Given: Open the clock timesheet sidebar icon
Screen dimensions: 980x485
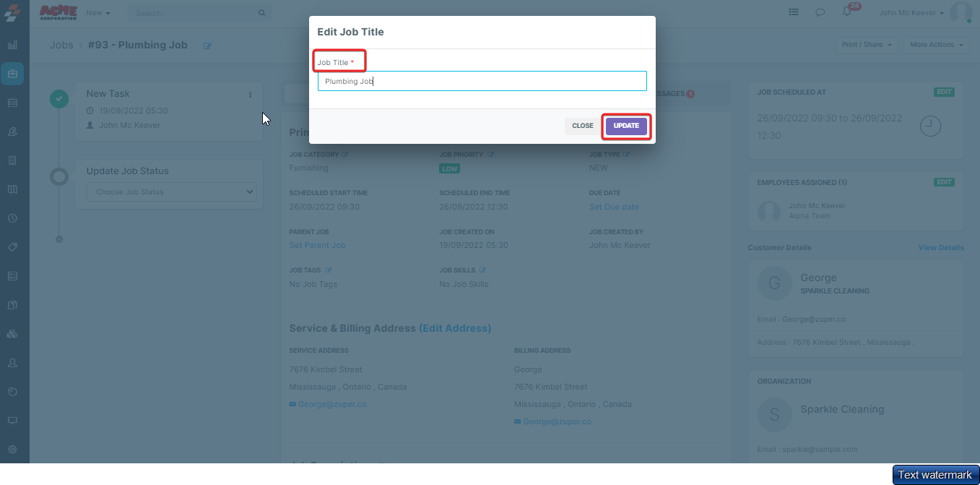Looking at the screenshot, I should (x=12, y=218).
